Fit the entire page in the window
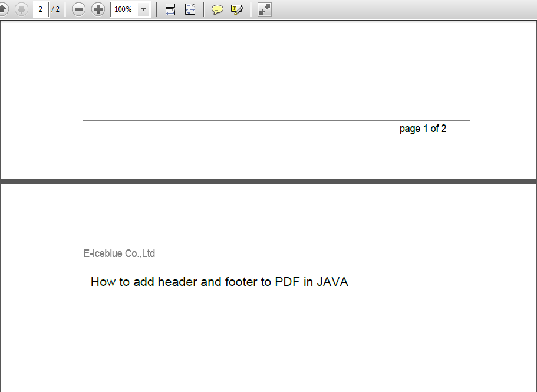The width and height of the screenshot is (537, 392). tap(190, 9)
